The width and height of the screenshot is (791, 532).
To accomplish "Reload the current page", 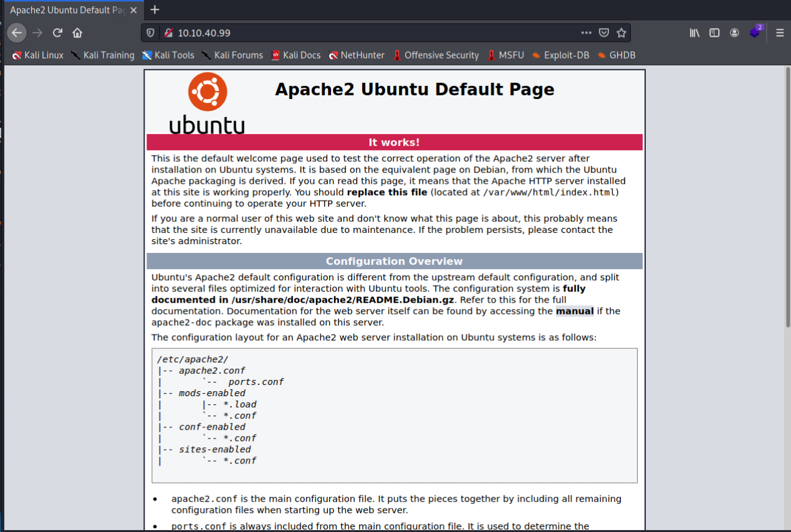I will pos(57,33).
